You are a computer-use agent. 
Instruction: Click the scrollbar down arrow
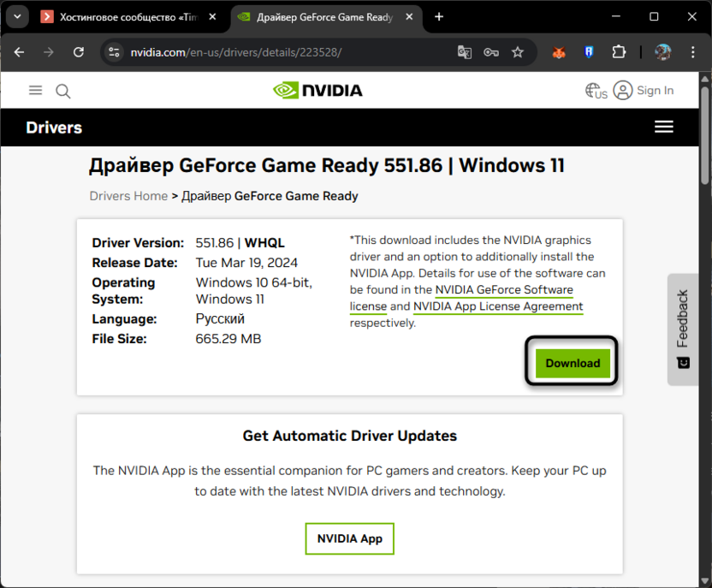click(x=705, y=581)
